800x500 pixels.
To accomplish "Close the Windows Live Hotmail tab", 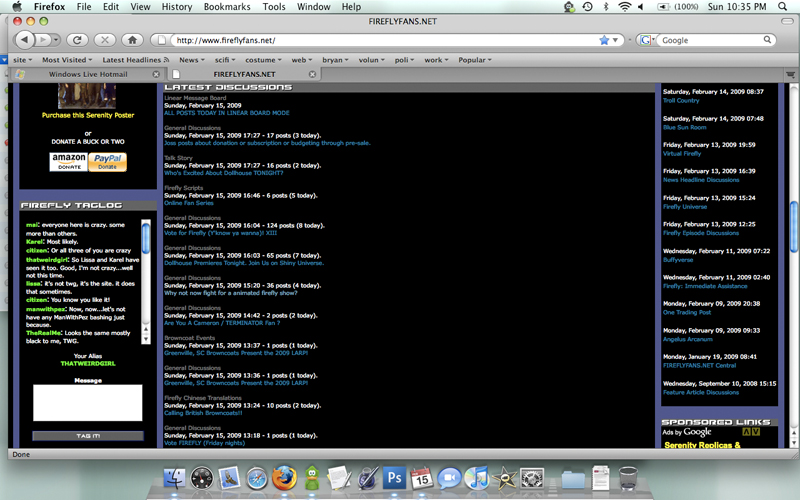I will pyautogui.click(x=156, y=74).
